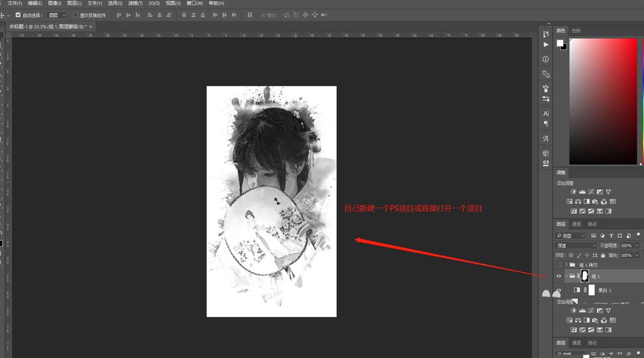Click mask link icon on 组 1 layer

pyautogui.click(x=579, y=276)
